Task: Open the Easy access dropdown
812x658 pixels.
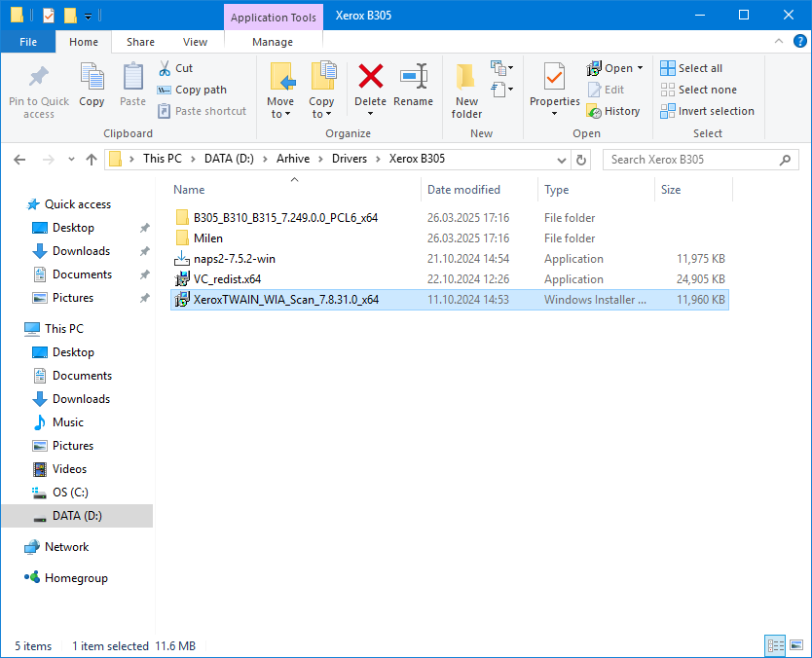Action: 501,90
